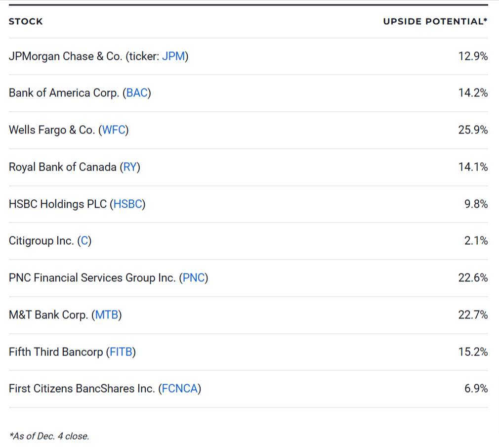Follow the FITB ticker link
This screenshot has width=499, height=448.
point(121,352)
